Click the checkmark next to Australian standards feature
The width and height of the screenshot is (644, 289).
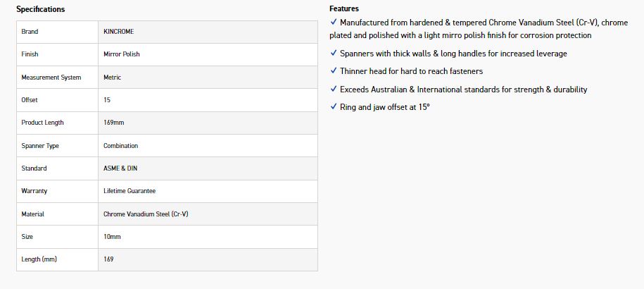click(x=334, y=90)
